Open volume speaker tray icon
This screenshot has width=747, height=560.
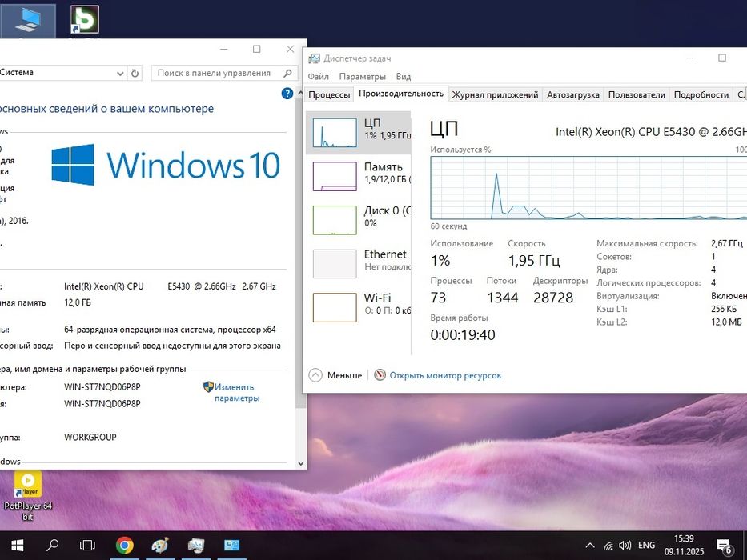[625, 546]
